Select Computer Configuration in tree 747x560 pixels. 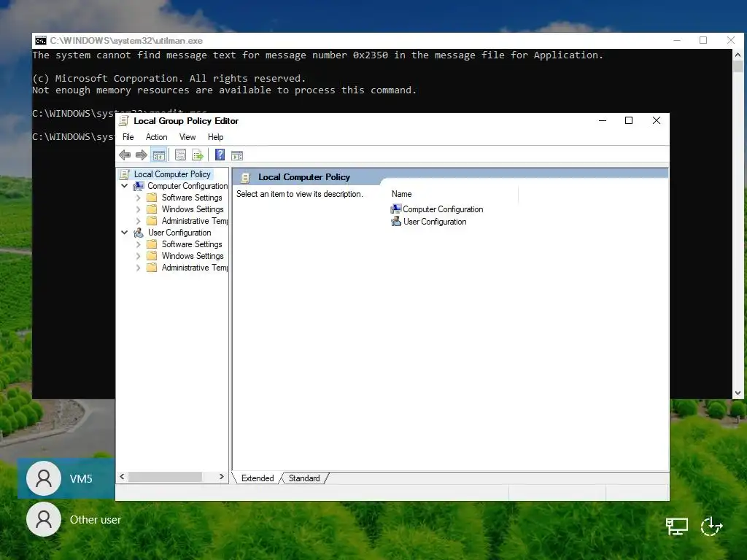(x=187, y=186)
